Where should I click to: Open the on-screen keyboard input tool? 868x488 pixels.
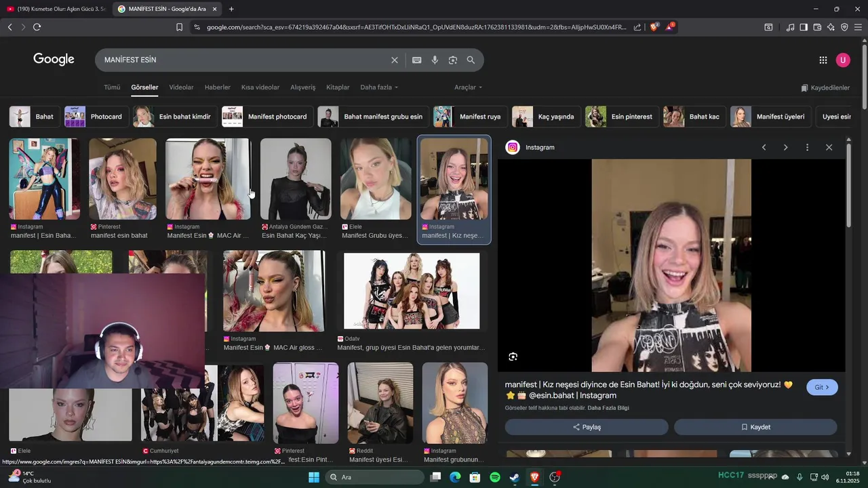pyautogui.click(x=417, y=60)
